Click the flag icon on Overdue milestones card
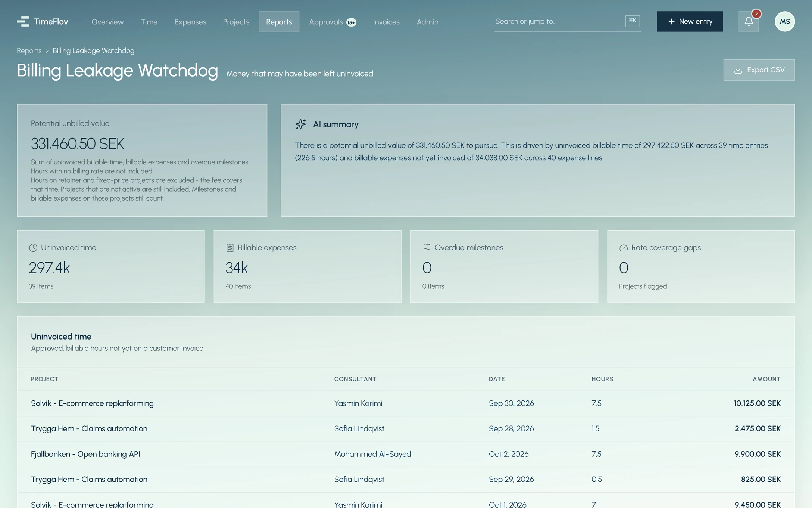 (427, 248)
